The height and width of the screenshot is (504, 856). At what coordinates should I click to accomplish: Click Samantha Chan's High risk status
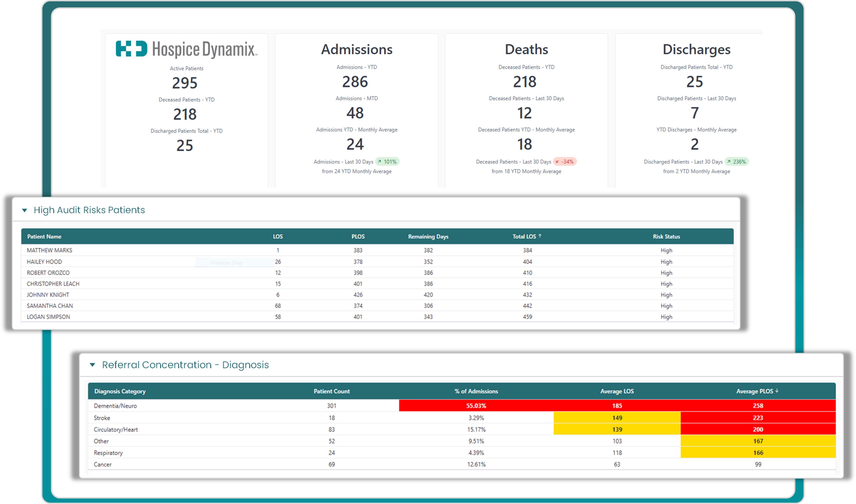point(666,306)
